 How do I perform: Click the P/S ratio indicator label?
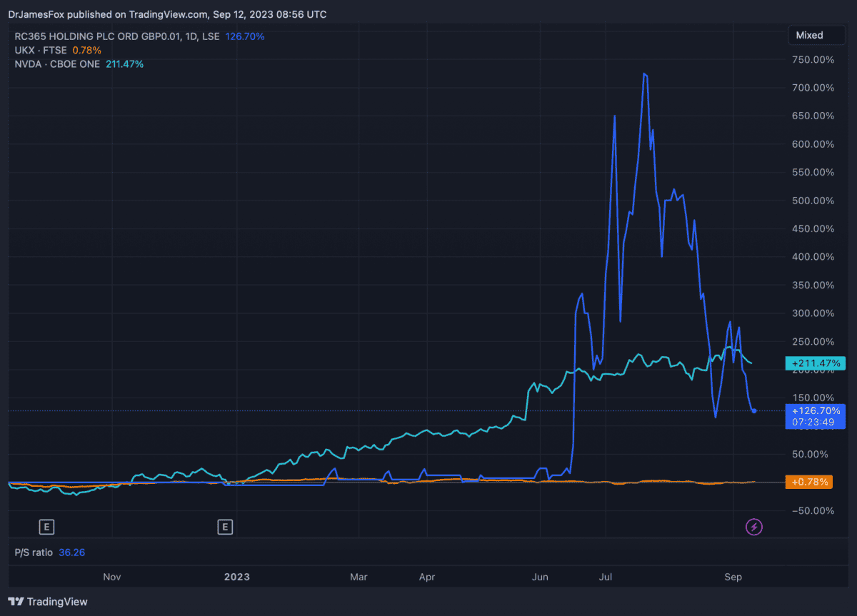pyautogui.click(x=34, y=552)
